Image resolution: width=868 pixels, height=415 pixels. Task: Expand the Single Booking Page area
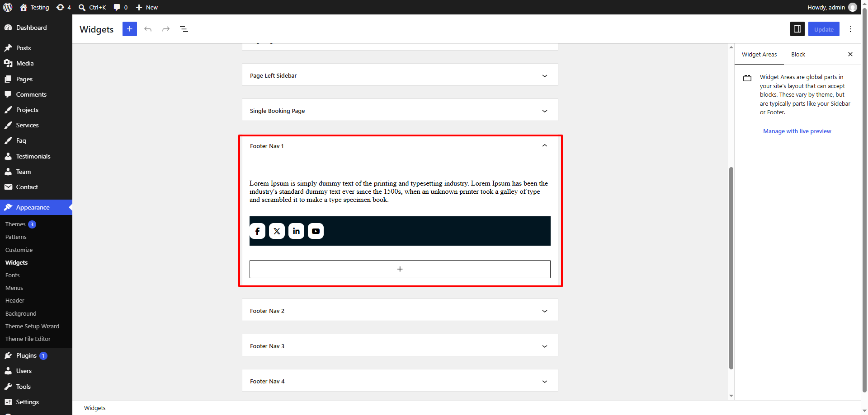400,110
